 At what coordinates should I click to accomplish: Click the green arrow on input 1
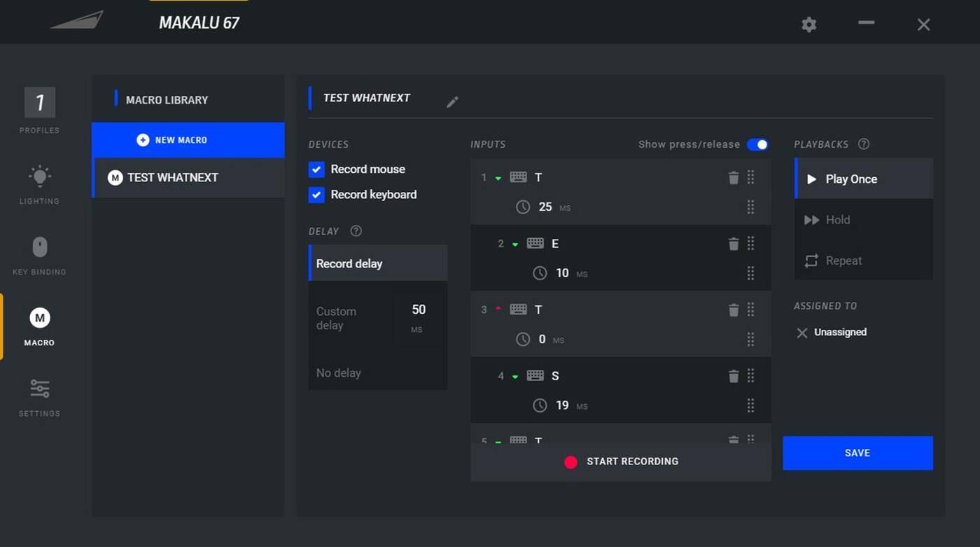pos(498,179)
